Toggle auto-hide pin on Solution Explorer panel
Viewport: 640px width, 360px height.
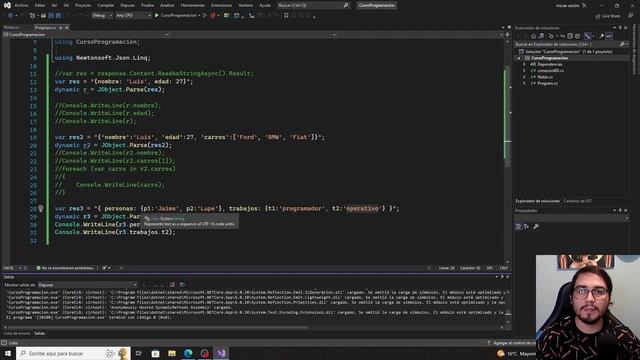(620, 28)
